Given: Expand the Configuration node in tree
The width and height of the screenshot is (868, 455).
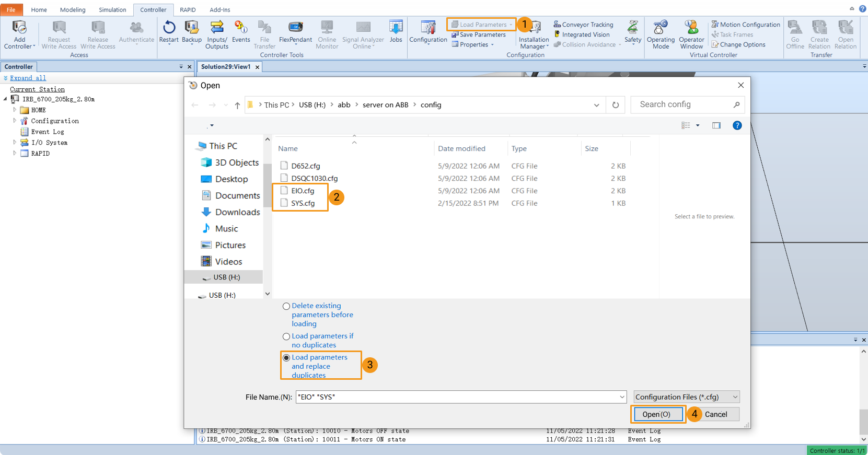Looking at the screenshot, I should 15,121.
